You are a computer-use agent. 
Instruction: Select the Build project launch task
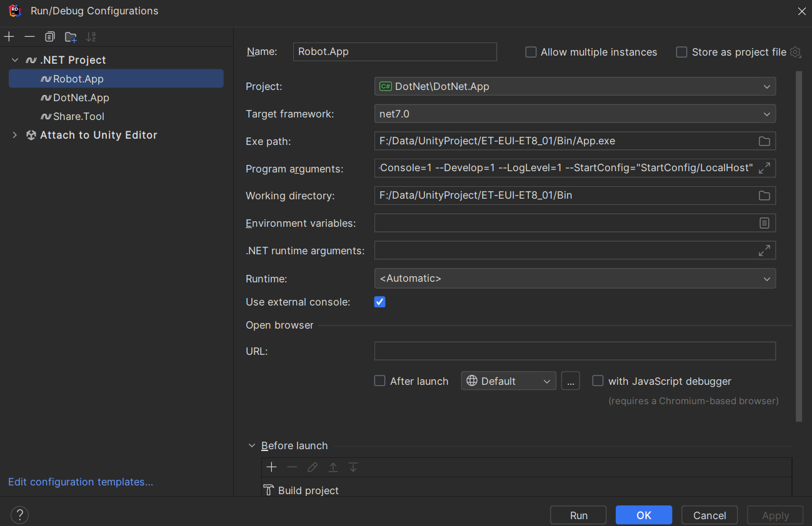526,490
